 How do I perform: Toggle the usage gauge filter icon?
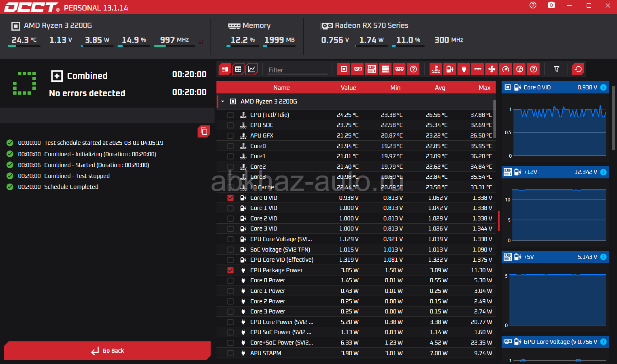[520, 69]
